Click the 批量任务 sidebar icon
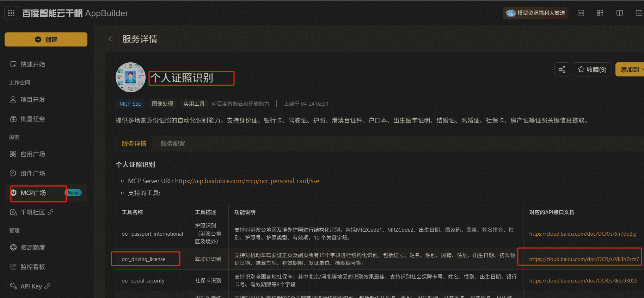Viewport: 644px width, 298px height. [13, 119]
